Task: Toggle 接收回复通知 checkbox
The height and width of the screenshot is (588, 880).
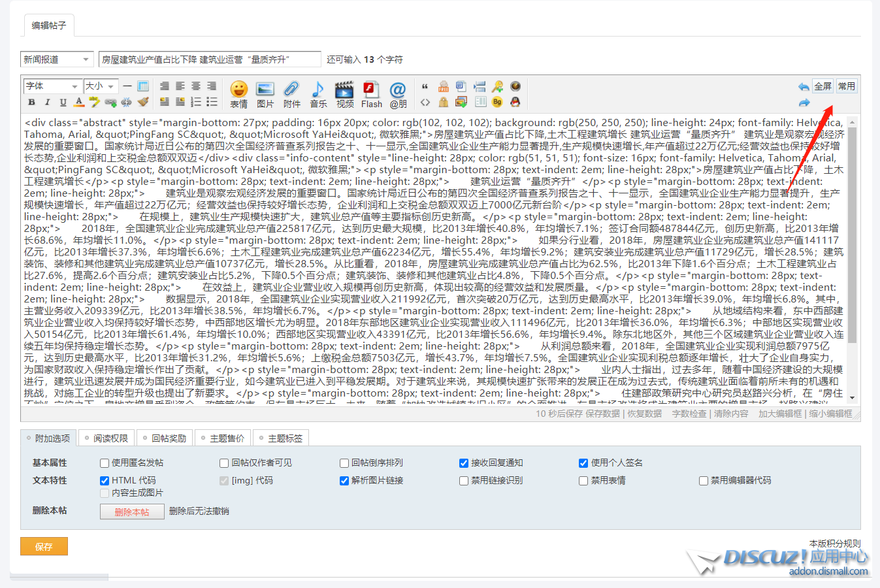Action: pos(464,463)
